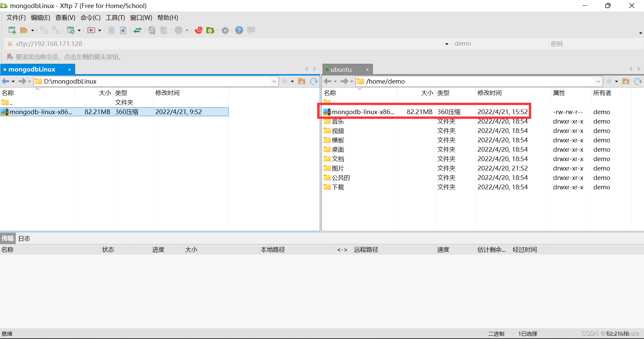Switch to the 传输 tab
Image resolution: width=644 pixels, height=339 pixels.
click(7, 238)
